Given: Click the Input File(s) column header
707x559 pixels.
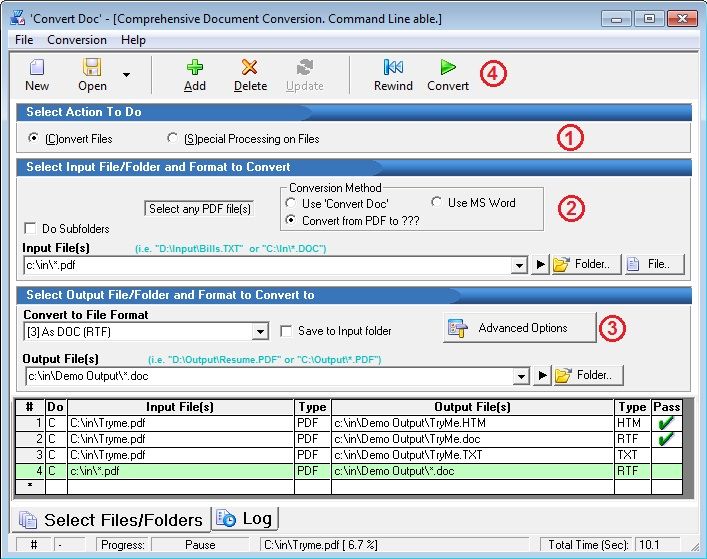Looking at the screenshot, I should (x=180, y=407).
